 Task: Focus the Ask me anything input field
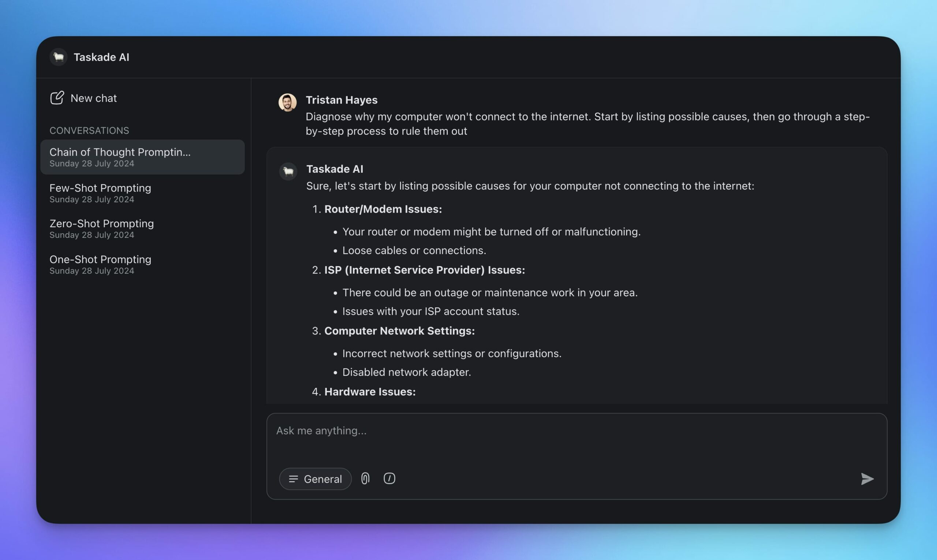pyautogui.click(x=566, y=438)
